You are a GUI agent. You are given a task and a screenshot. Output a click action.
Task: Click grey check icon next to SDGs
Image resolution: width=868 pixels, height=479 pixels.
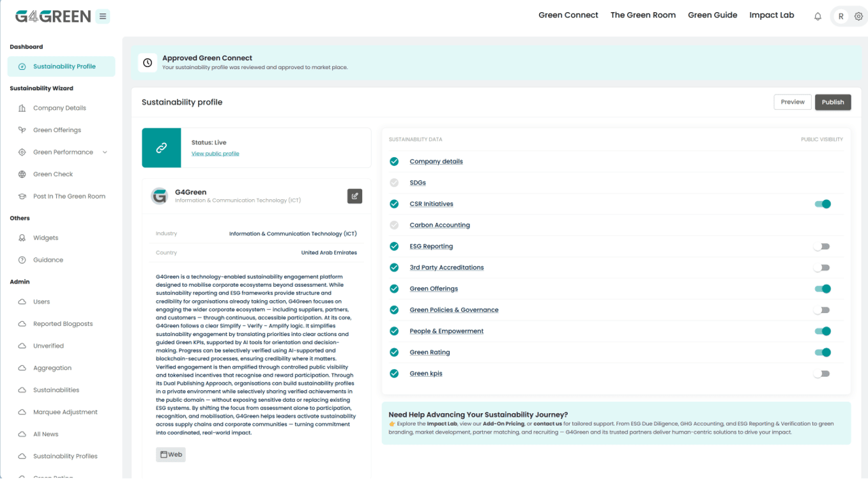pos(394,183)
